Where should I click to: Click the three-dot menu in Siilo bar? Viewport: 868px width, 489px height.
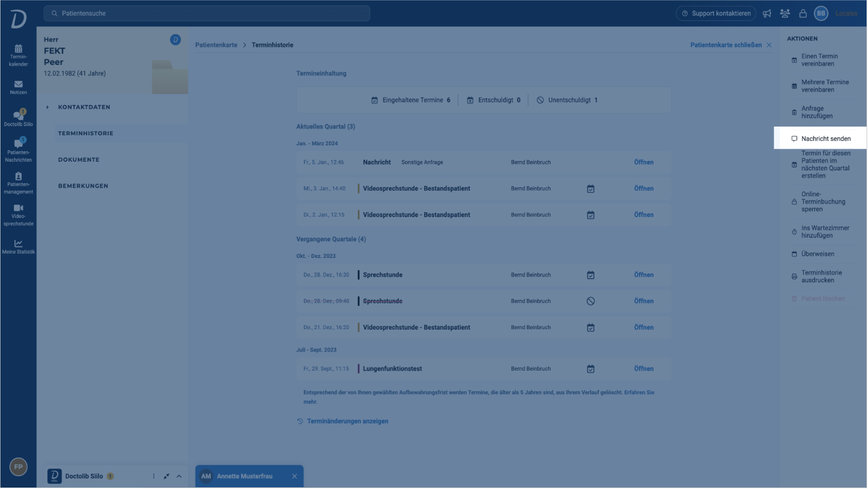[x=154, y=476]
